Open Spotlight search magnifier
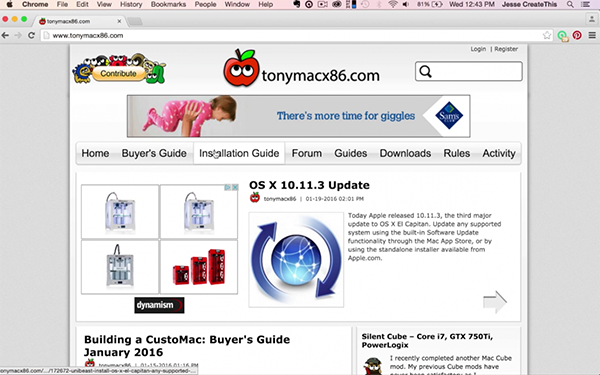Image resolution: width=600 pixels, height=375 pixels. click(570, 5)
